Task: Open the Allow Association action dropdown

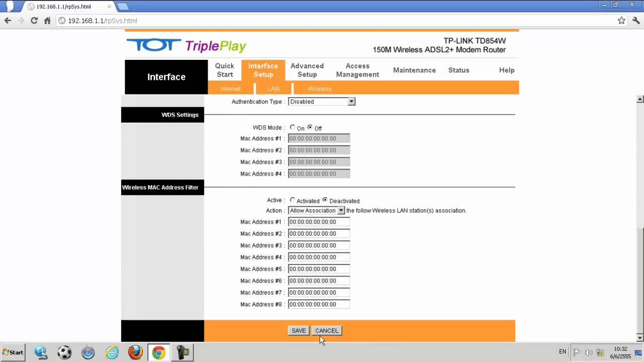Action: (316, 211)
